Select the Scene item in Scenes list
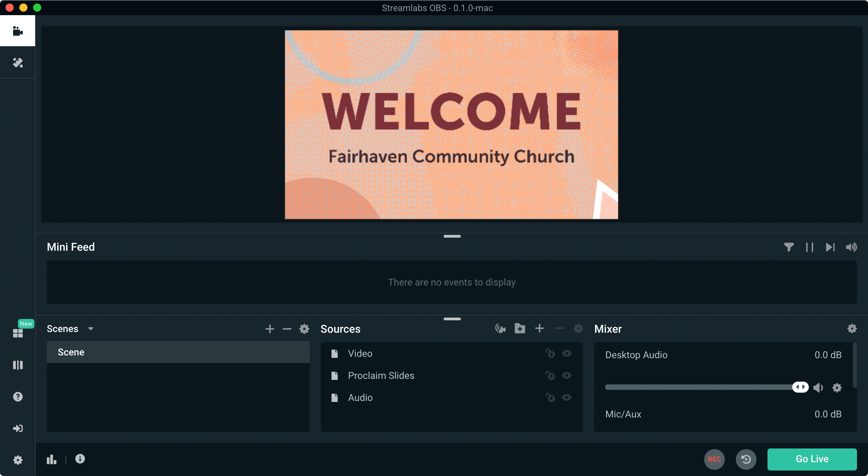 click(x=178, y=352)
